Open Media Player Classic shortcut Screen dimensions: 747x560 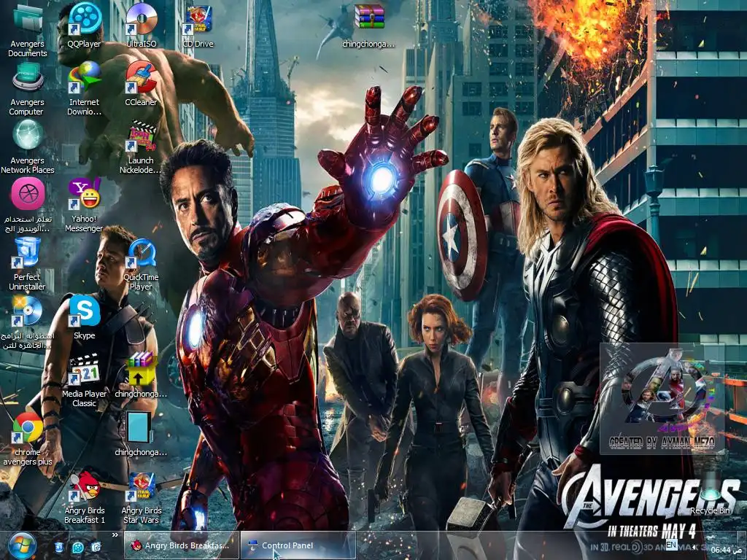point(85,381)
